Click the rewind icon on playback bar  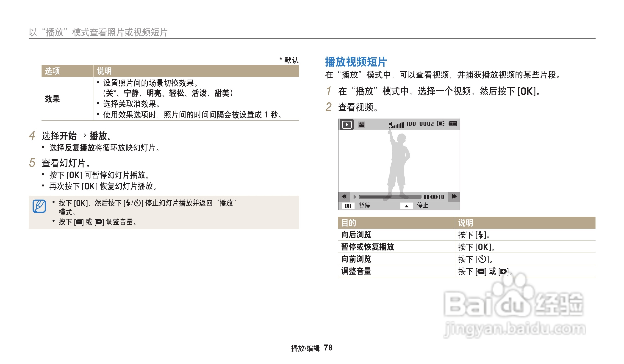pos(344,197)
